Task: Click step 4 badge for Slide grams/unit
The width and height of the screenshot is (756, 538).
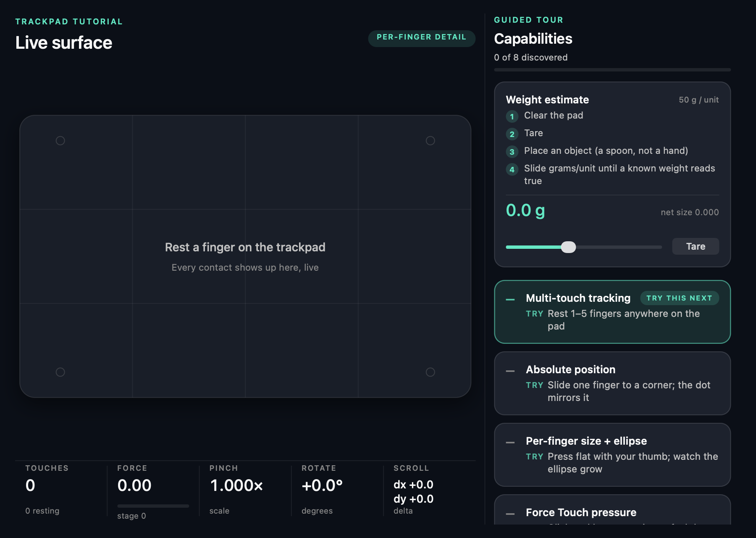Action: click(x=512, y=169)
